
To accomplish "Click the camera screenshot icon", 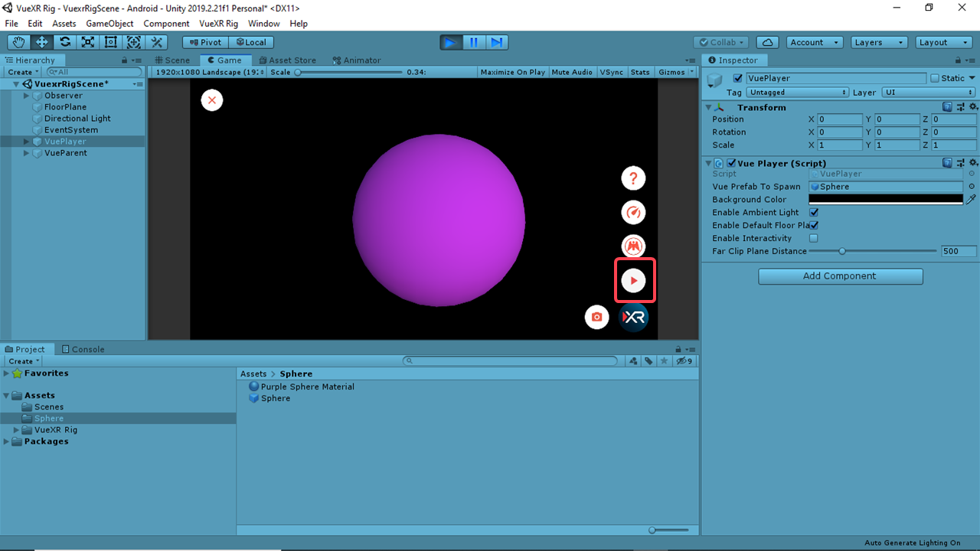I will [597, 317].
